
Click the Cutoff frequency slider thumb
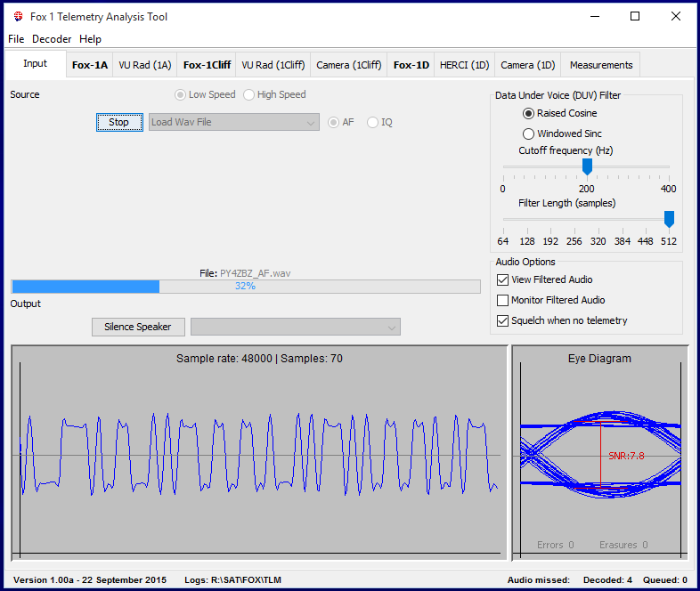[x=587, y=166]
